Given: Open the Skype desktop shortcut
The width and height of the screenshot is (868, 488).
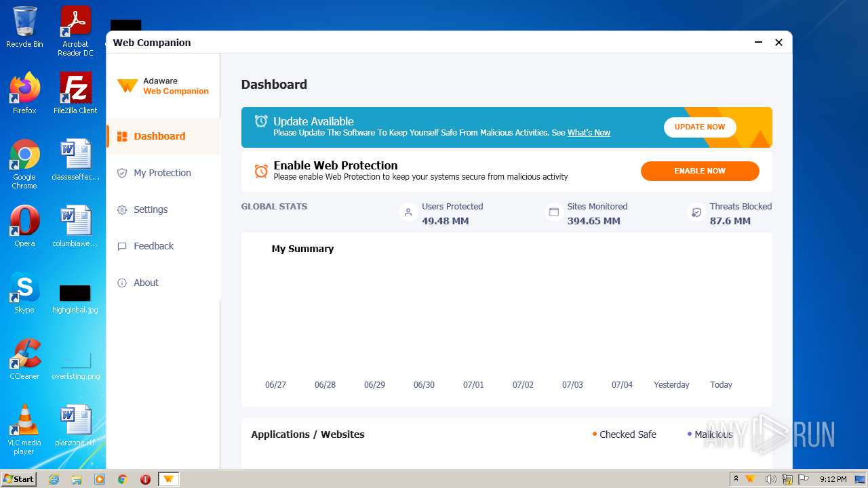Looking at the screenshot, I should tap(24, 293).
